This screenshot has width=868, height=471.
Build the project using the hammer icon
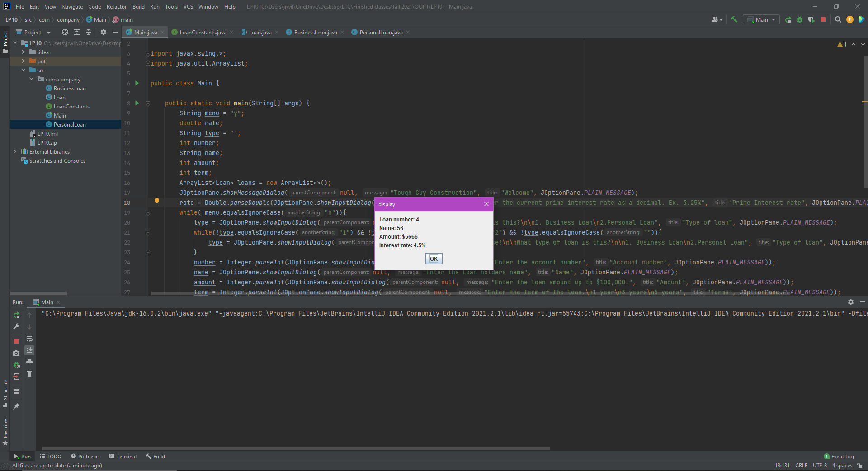[x=734, y=19]
